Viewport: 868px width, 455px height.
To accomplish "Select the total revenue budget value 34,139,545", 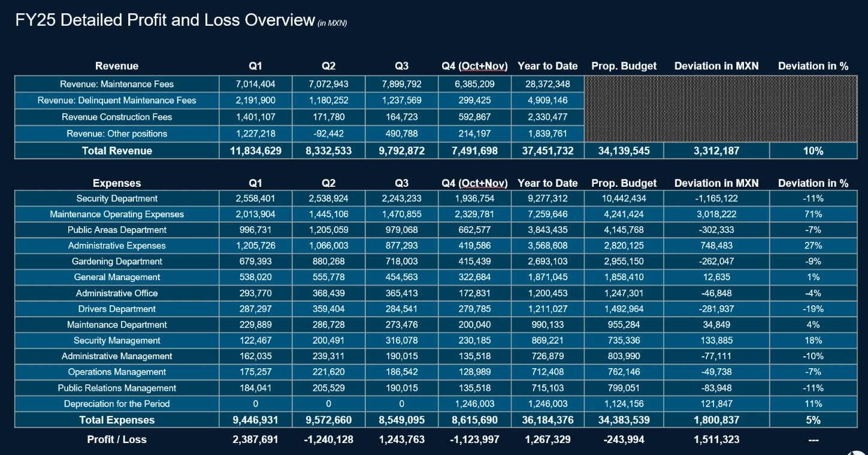I will click(624, 151).
